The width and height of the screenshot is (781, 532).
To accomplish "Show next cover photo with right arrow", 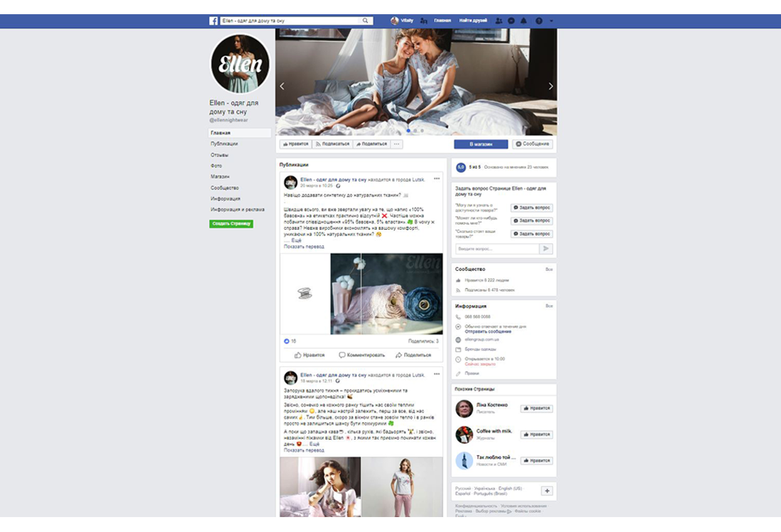I will click(550, 86).
